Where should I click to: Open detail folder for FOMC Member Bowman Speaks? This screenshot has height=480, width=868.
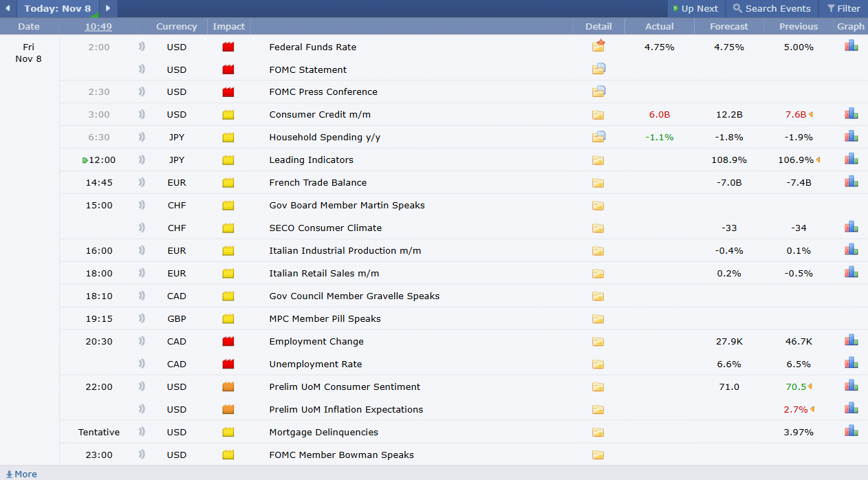[x=598, y=455]
